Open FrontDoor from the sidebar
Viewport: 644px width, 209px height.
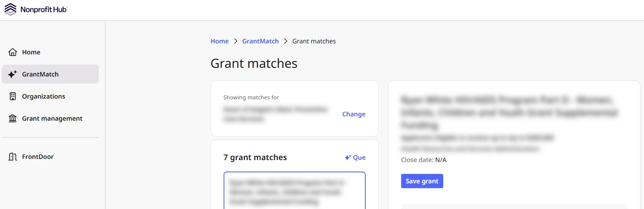50,157
